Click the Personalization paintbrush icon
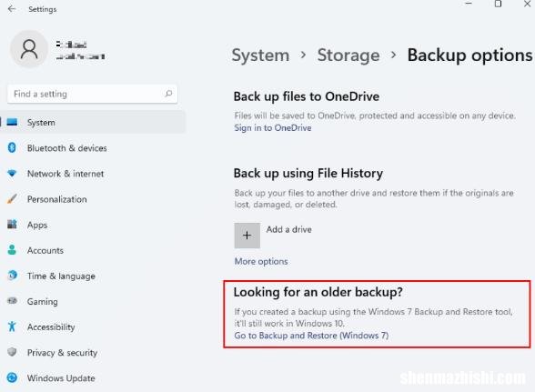This screenshot has width=535, height=392. (x=12, y=199)
